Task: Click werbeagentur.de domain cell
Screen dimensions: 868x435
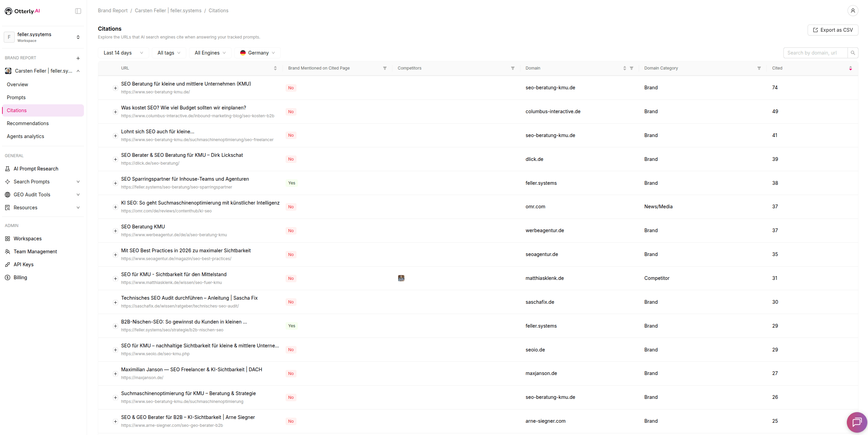Action: point(545,230)
